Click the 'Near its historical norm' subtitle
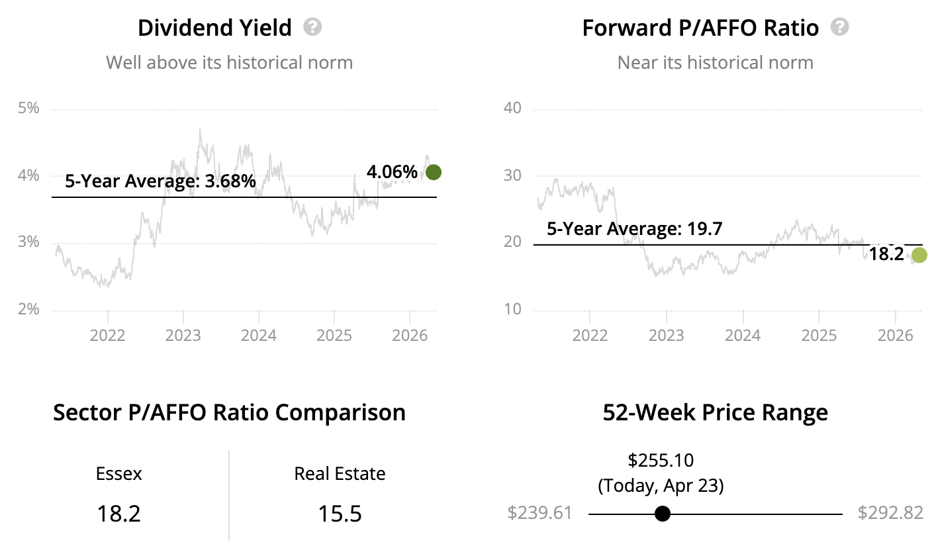This screenshot has width=936, height=560. [715, 63]
